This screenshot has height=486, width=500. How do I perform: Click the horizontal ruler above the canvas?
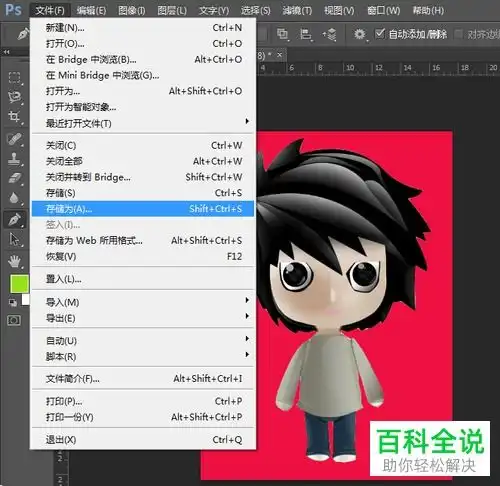[378, 68]
